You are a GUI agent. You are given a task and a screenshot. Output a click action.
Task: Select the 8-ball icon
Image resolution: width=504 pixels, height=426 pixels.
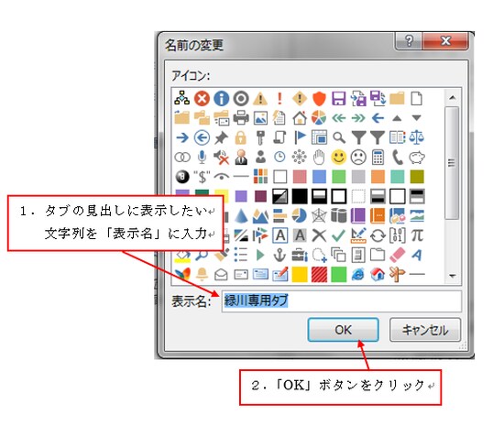pyautogui.click(x=182, y=177)
